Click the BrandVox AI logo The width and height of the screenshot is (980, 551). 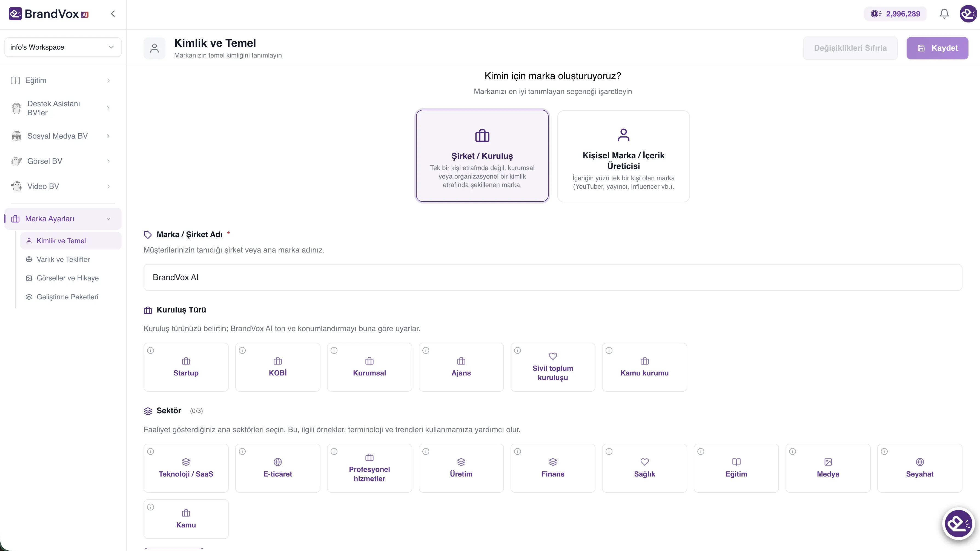48,14
